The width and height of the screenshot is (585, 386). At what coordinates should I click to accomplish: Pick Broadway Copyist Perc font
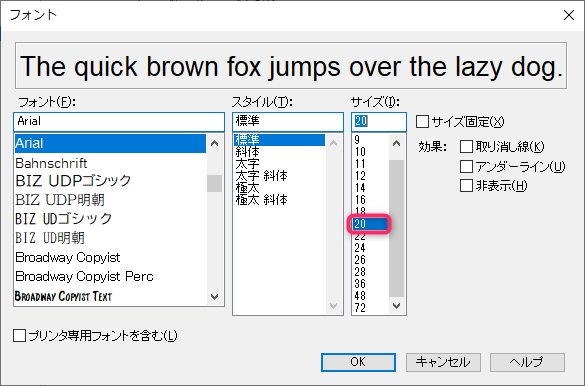[x=110, y=276]
